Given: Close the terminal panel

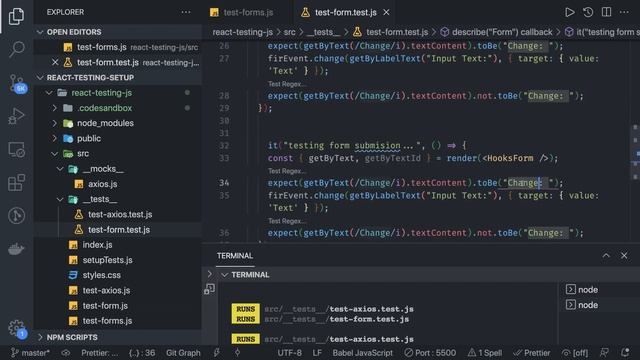Looking at the screenshot, I should click(x=624, y=256).
